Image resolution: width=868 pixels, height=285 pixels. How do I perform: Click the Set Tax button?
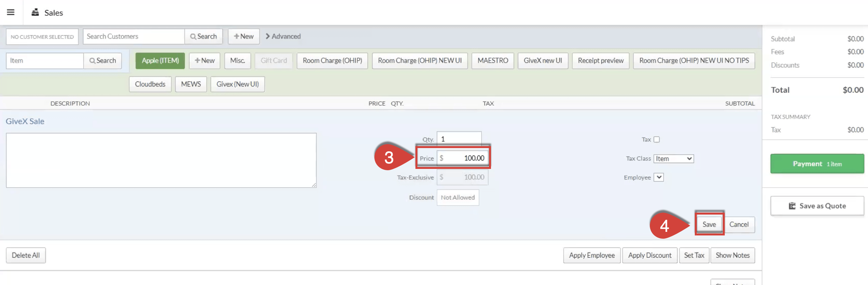(x=694, y=255)
